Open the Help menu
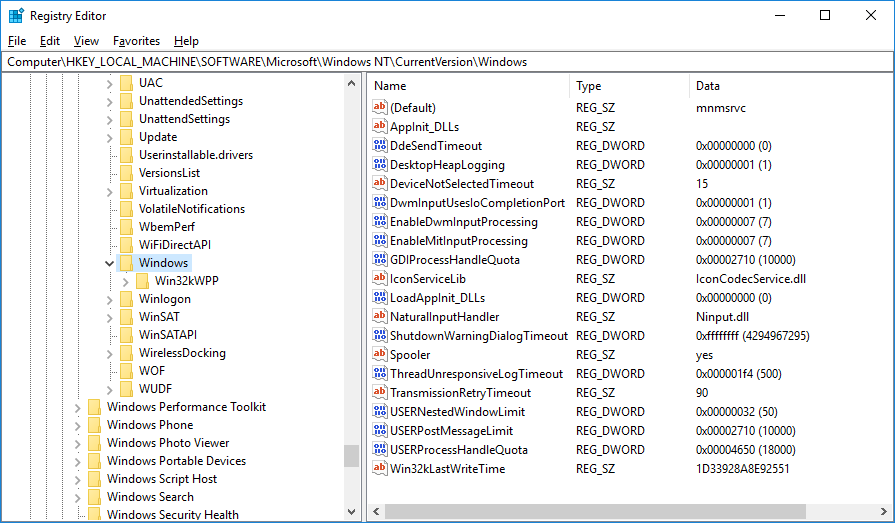The image size is (895, 523). (x=186, y=41)
